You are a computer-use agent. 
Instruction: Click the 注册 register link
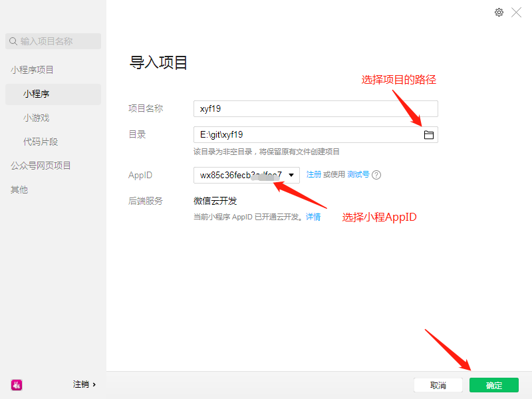coord(313,174)
